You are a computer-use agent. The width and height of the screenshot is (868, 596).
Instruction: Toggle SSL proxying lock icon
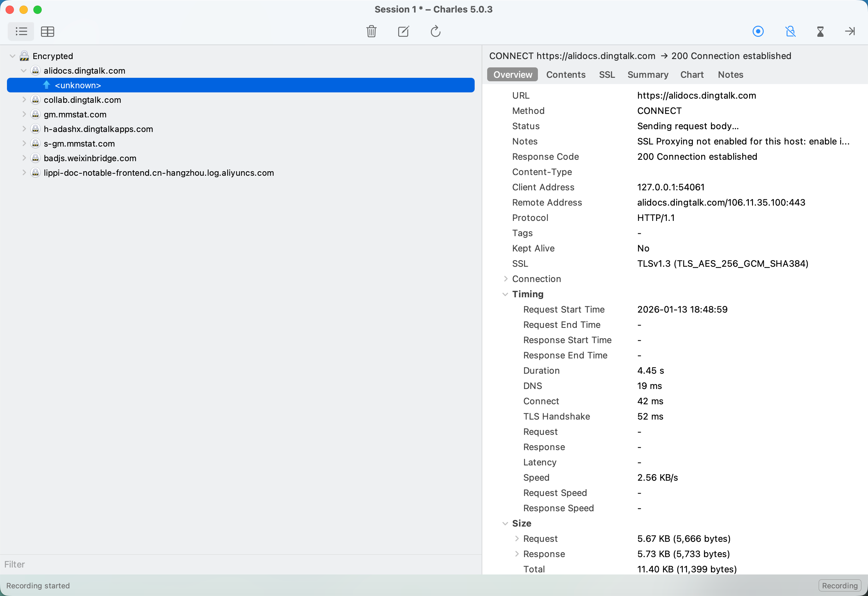[x=790, y=31]
